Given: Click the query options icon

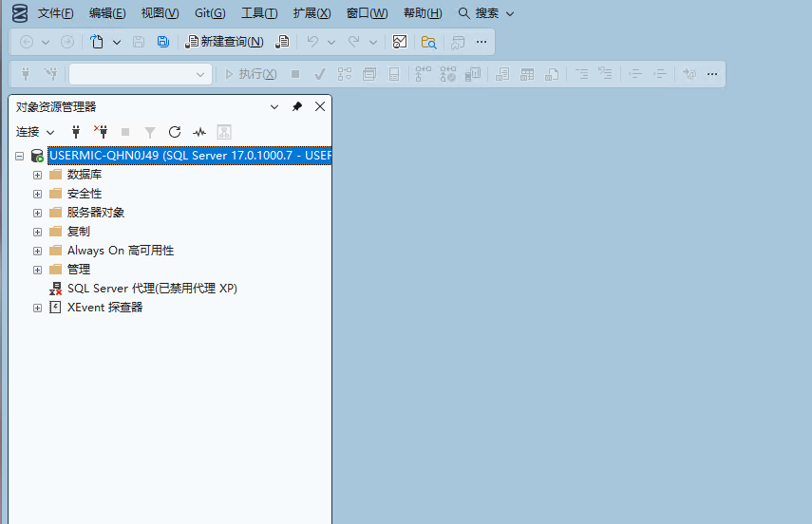Looking at the screenshot, I should [x=369, y=74].
